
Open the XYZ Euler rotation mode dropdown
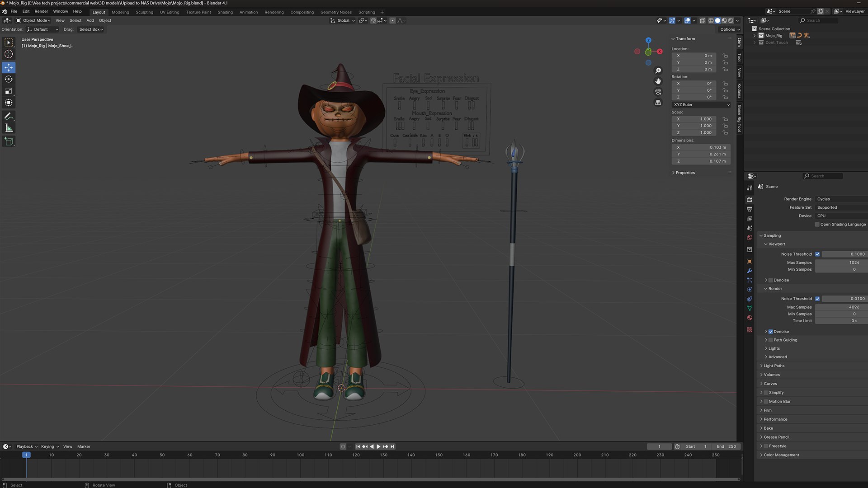tap(701, 105)
